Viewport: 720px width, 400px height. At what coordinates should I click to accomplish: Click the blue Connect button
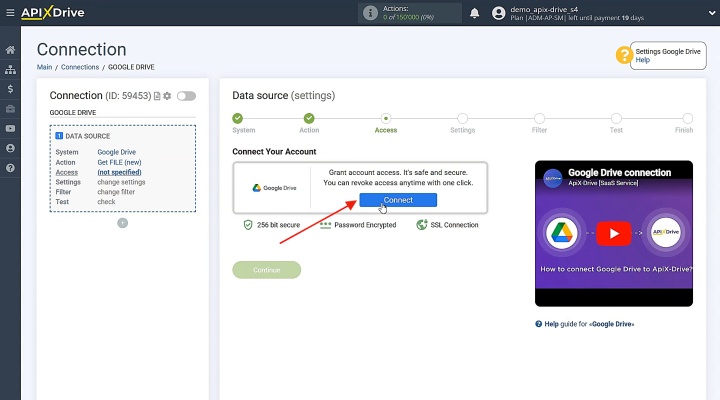(x=398, y=200)
